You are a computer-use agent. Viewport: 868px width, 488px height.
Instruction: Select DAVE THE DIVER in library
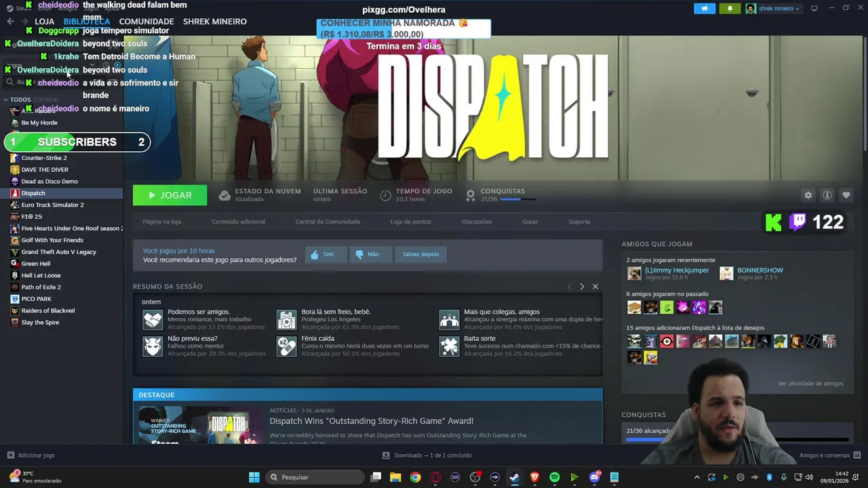pos(45,169)
